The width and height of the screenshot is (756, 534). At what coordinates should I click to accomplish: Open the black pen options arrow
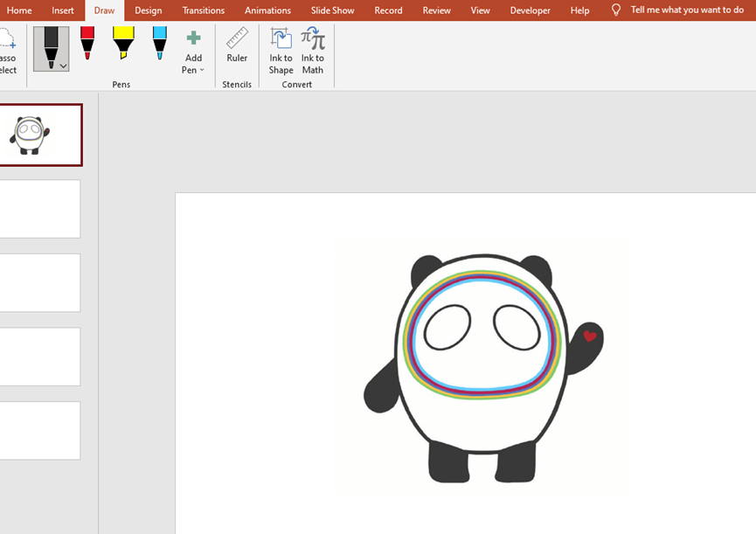click(x=63, y=66)
